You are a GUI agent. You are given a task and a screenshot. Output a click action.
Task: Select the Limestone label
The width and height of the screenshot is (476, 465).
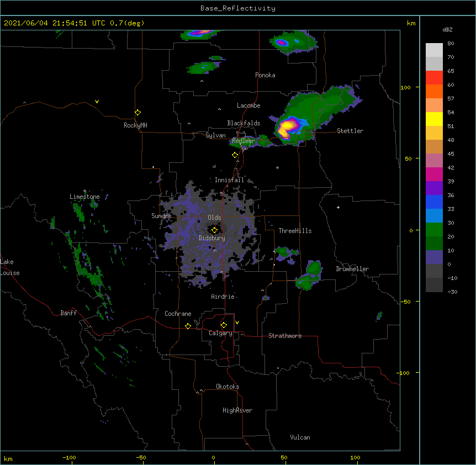[84, 197]
